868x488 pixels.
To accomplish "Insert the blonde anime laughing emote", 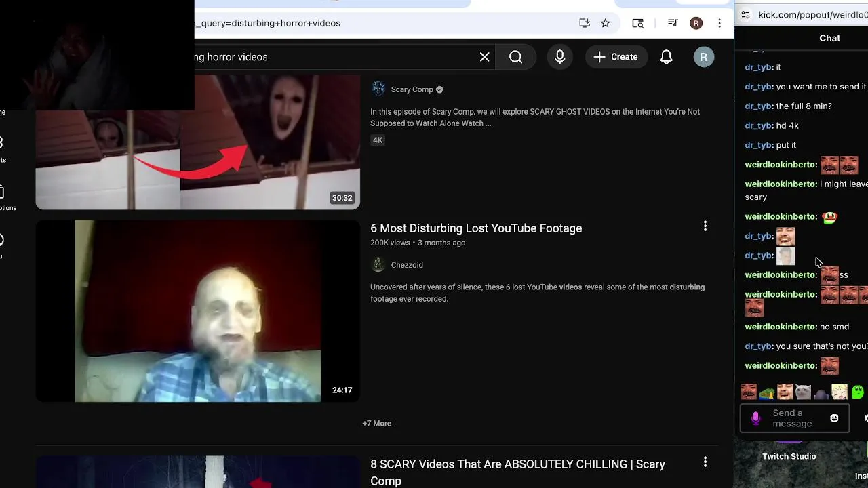I will (840, 392).
